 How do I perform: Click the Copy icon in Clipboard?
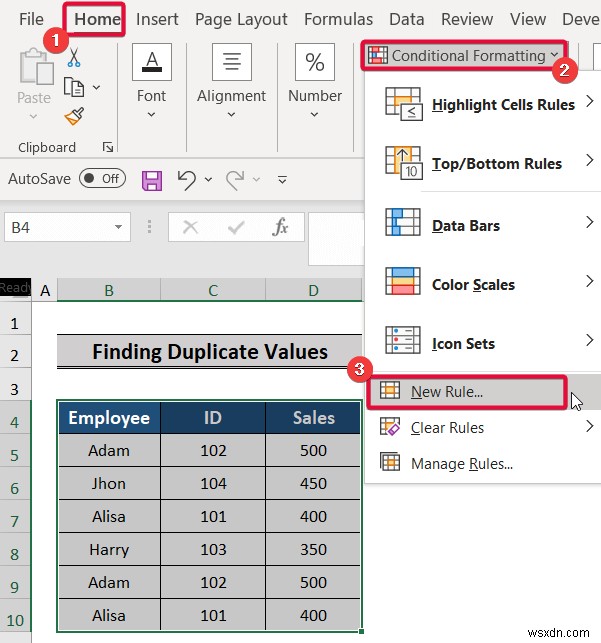click(74, 87)
